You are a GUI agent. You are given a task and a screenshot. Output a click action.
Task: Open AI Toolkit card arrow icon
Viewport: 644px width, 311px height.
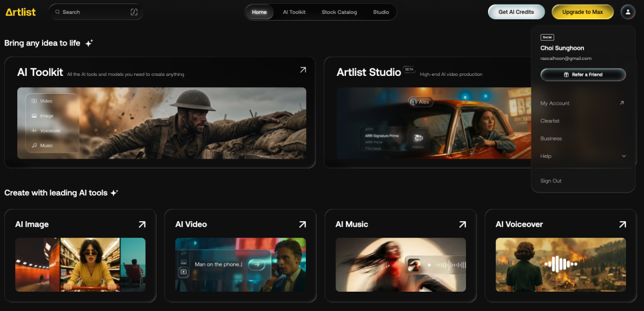303,70
